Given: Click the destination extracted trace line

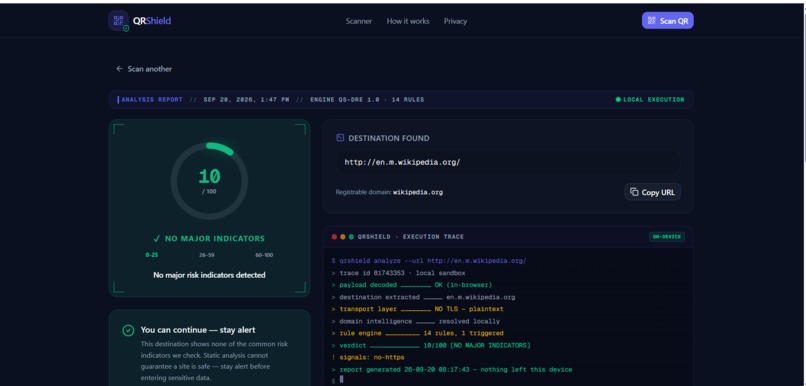Looking at the screenshot, I should pos(423,297).
